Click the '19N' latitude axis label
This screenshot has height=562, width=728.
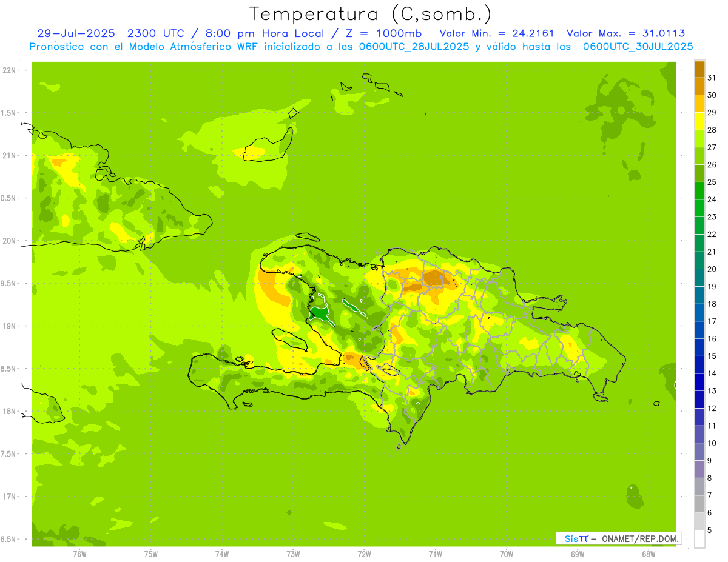click(x=8, y=326)
